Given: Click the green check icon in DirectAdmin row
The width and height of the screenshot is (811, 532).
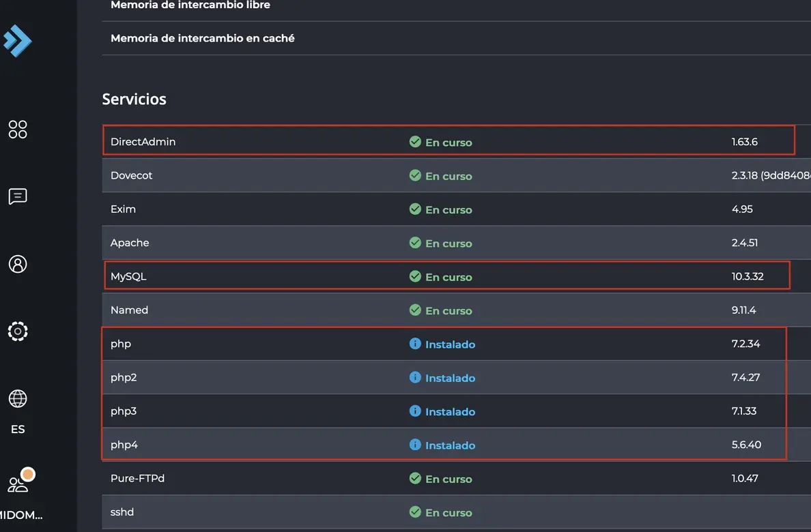Looking at the screenshot, I should [415, 142].
